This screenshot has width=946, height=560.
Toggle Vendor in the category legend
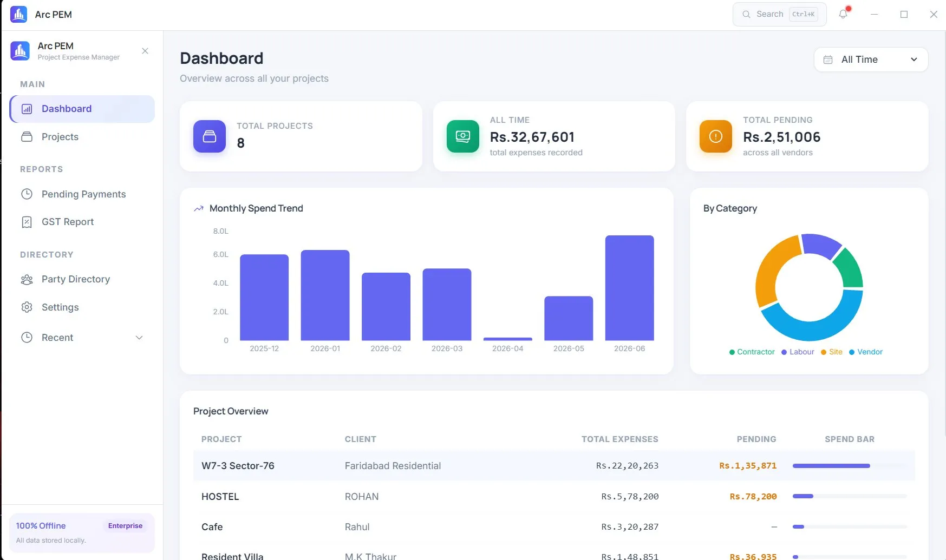[865, 352]
